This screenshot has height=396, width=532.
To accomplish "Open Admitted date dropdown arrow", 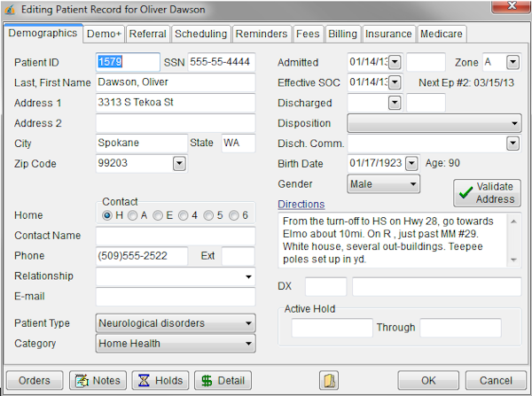I will [395, 62].
